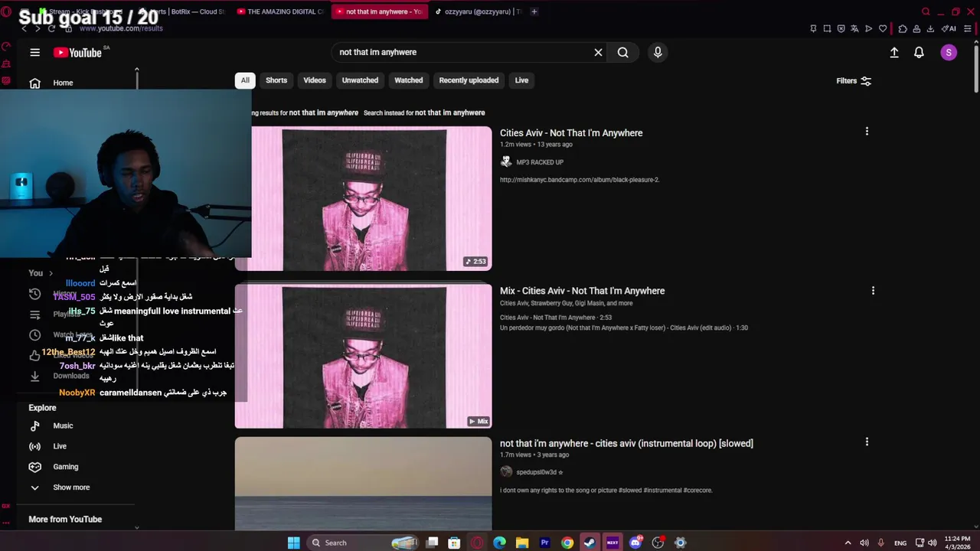The image size is (980, 551).
Task: Open browser AI assistant icon
Action: pos(950,28)
